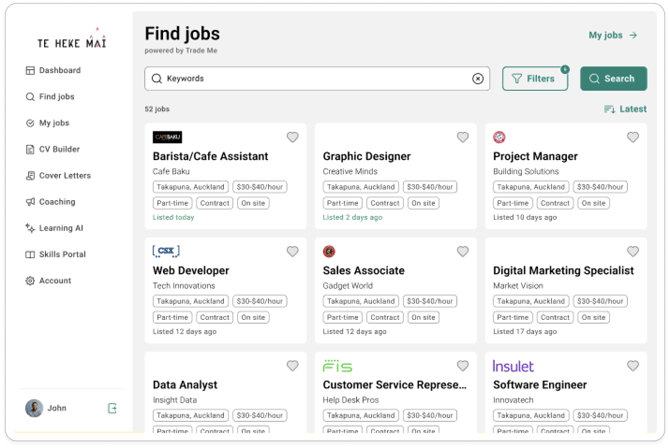
Task: Open CV Builder from the sidebar
Action: pos(59,149)
